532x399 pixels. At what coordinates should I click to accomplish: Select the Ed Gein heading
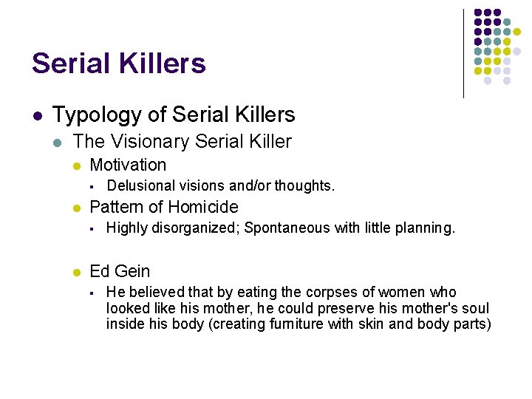[120, 271]
